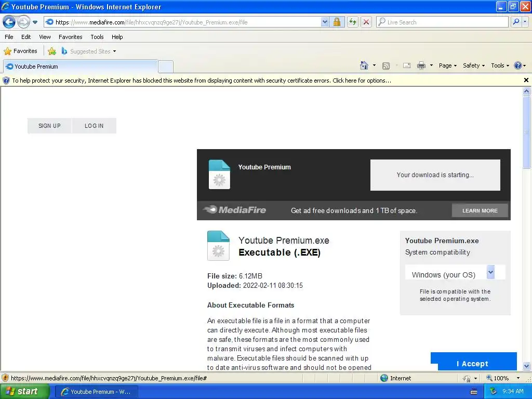
Task: Click the Youtube Premium taskbar button
Action: (96, 392)
